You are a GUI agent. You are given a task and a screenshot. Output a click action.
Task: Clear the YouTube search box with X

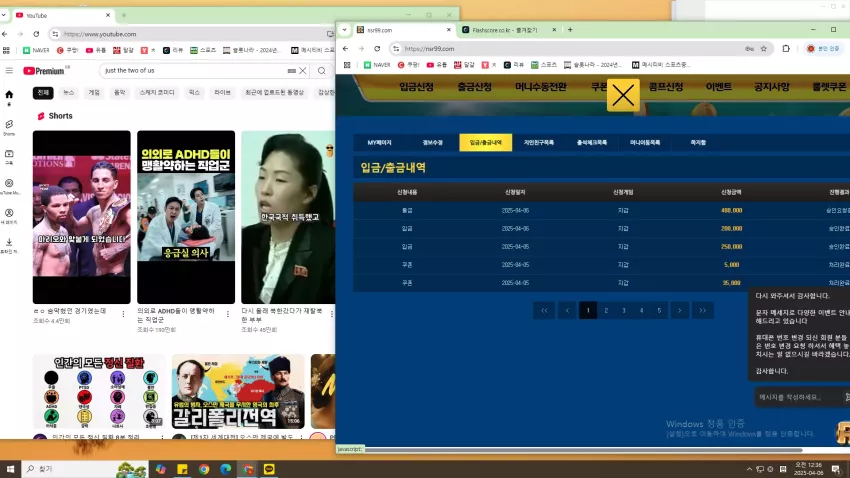pos(303,70)
